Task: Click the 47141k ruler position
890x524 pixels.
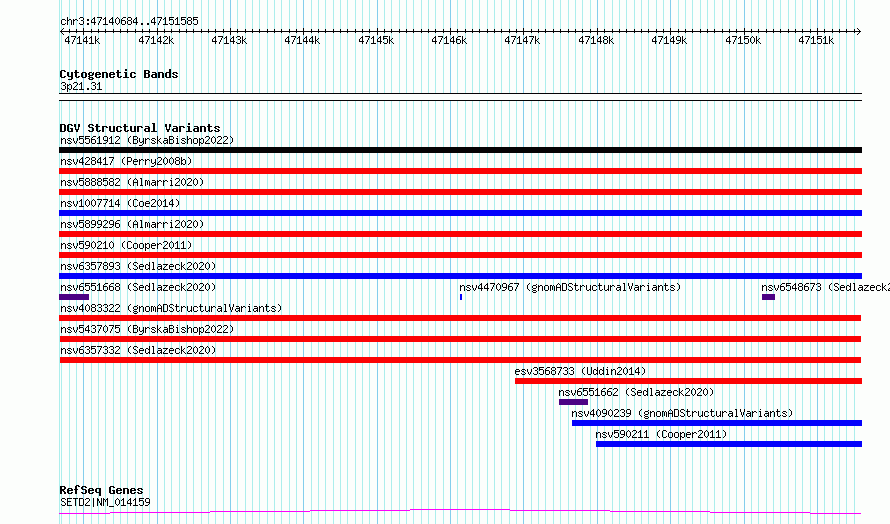Action: (83, 40)
